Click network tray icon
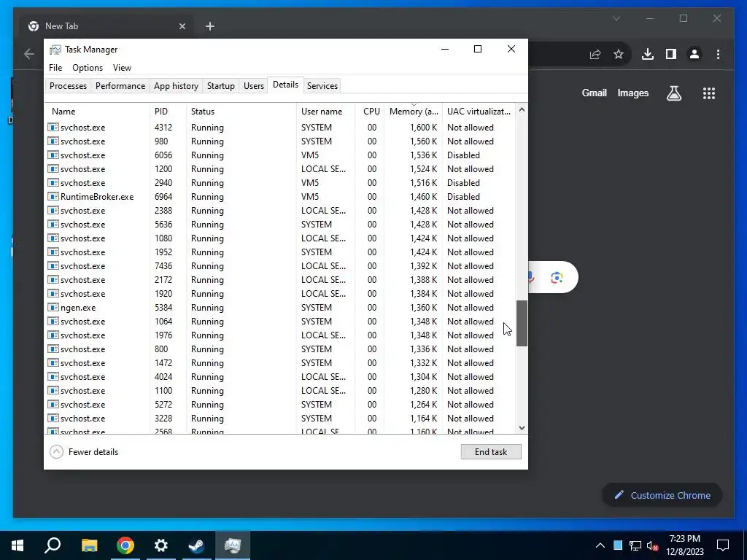The width and height of the screenshot is (747, 560). 635,545
